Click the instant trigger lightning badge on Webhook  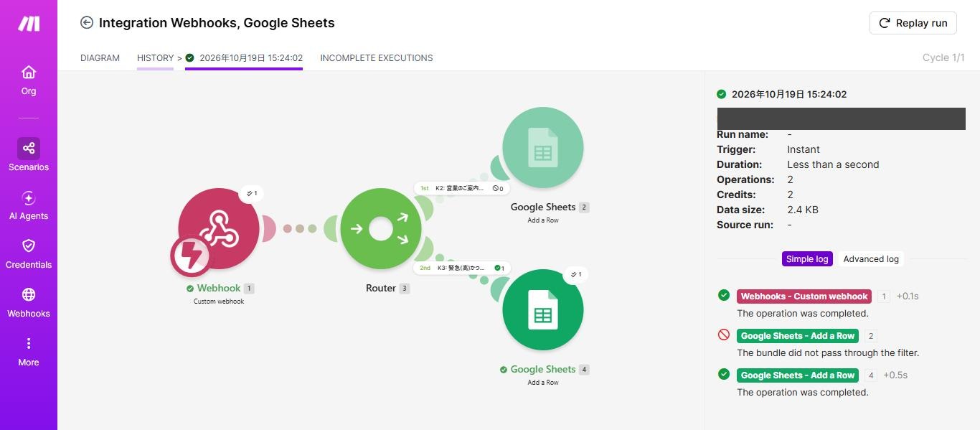point(191,256)
